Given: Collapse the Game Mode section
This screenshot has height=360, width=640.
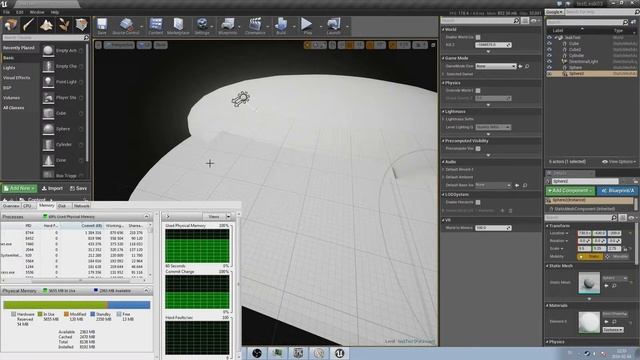Looking at the screenshot, I should pyautogui.click(x=444, y=58).
